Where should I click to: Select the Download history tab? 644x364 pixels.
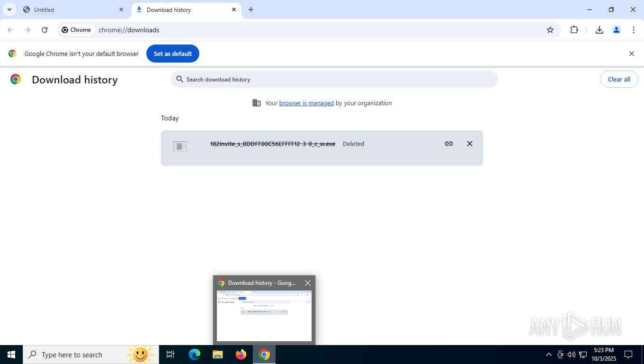point(186,9)
